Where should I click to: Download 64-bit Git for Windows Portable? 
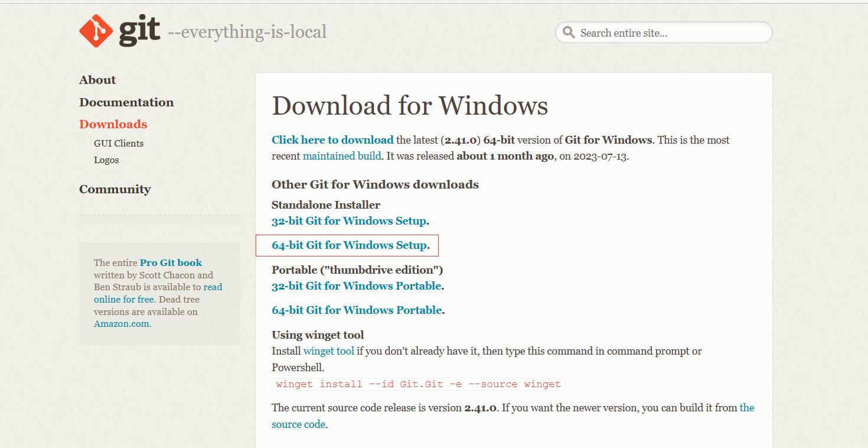pyautogui.click(x=357, y=310)
